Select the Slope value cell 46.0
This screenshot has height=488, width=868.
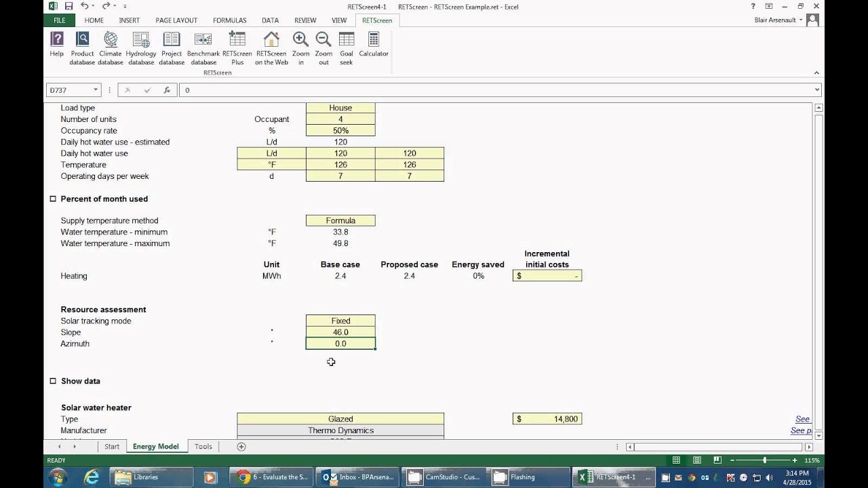[x=340, y=332]
